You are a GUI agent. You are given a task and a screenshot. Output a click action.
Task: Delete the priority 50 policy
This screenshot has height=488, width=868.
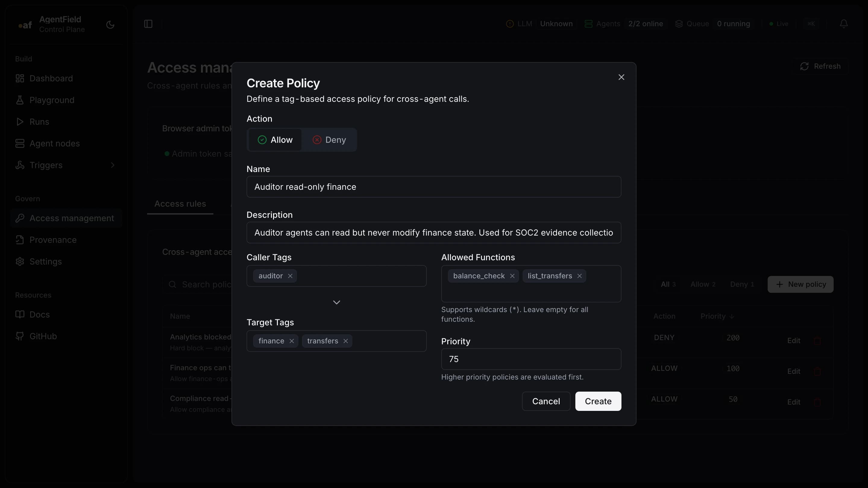(x=817, y=402)
